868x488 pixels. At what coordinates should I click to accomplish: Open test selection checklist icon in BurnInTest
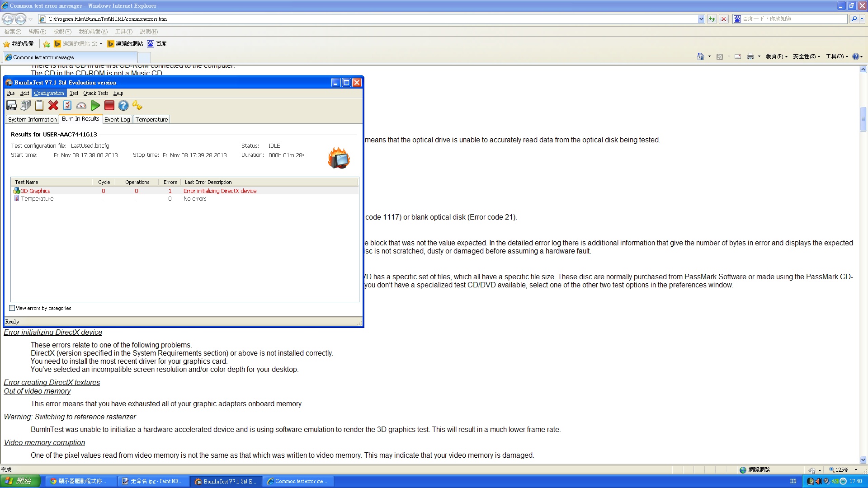[x=67, y=105]
